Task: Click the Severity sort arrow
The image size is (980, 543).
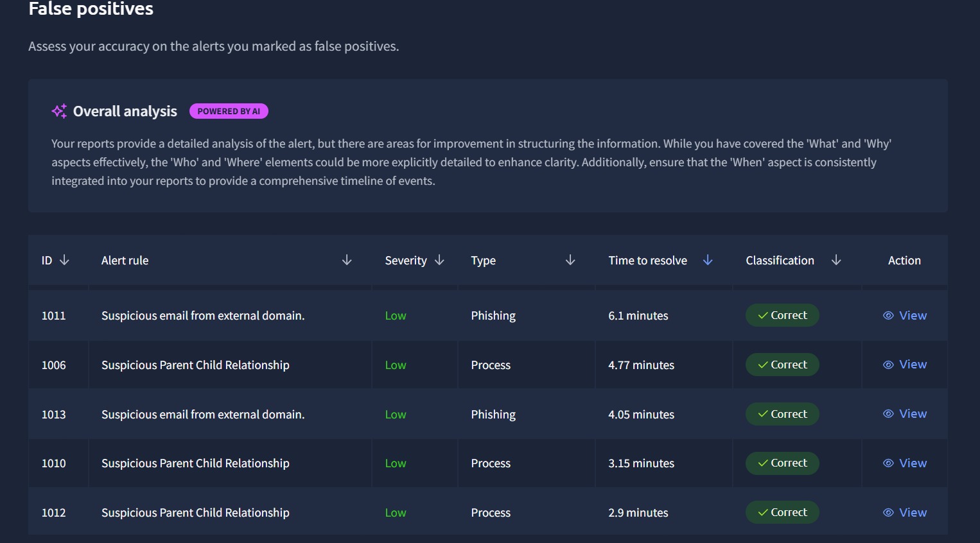Action: (x=439, y=260)
